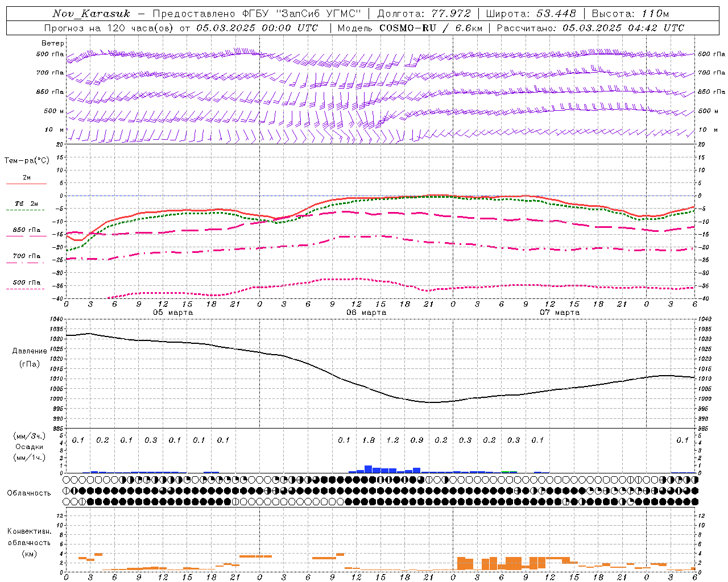
Task: Click the 'Широта: 53.448' latitude value
Action: [531, 14]
